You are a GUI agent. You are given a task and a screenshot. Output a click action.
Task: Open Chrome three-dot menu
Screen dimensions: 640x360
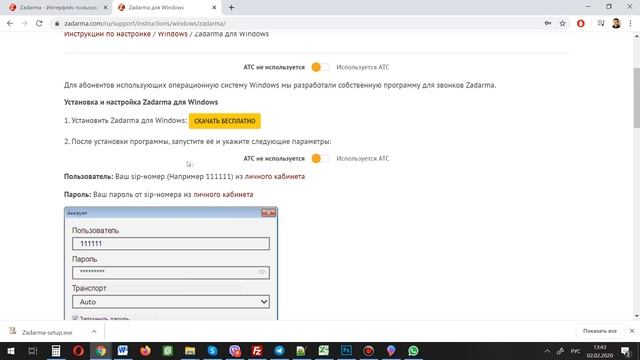click(x=631, y=23)
